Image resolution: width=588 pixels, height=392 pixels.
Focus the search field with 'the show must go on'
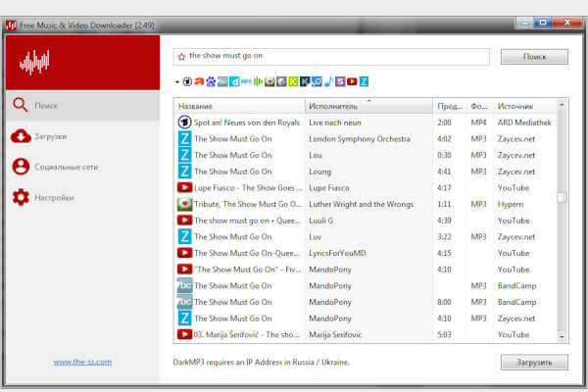[x=331, y=57]
